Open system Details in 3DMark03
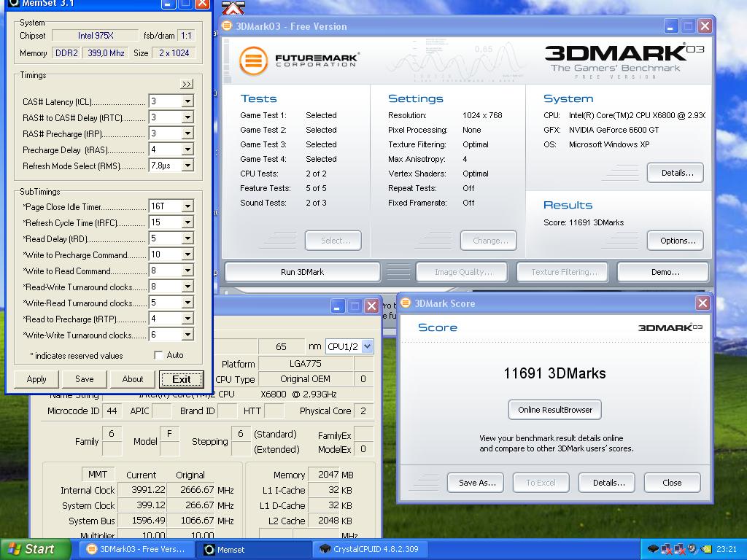 click(x=675, y=173)
